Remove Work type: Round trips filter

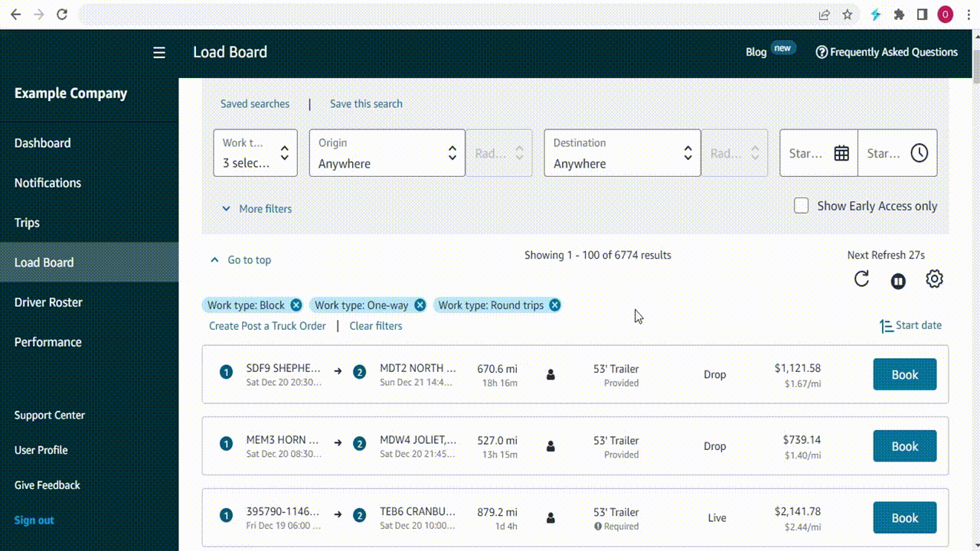point(554,305)
